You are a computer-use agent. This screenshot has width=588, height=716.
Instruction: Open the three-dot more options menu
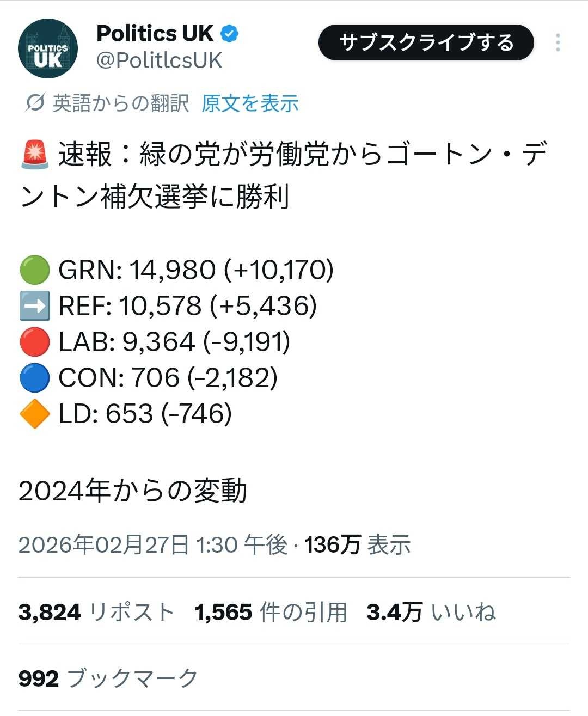click(x=558, y=42)
